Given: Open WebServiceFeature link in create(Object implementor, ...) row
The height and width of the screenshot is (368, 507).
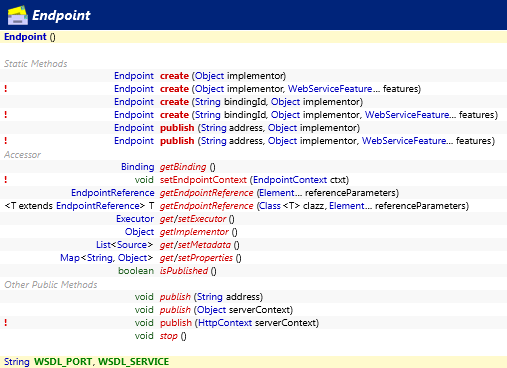Looking at the screenshot, I should [x=330, y=89].
